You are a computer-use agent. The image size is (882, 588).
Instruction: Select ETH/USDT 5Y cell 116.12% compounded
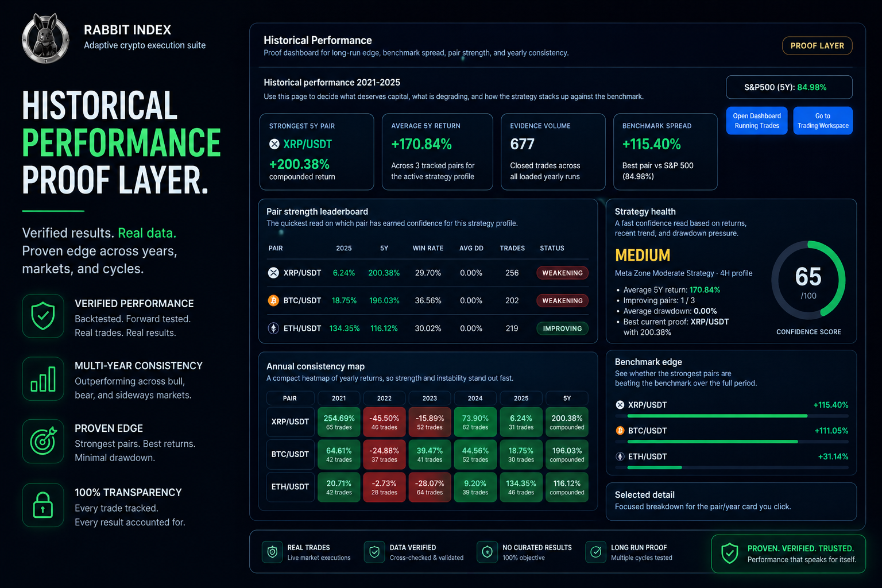pyautogui.click(x=567, y=488)
